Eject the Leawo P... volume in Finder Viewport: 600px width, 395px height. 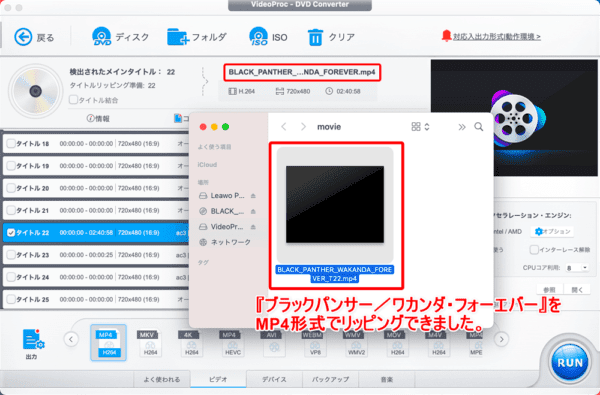coord(253,196)
